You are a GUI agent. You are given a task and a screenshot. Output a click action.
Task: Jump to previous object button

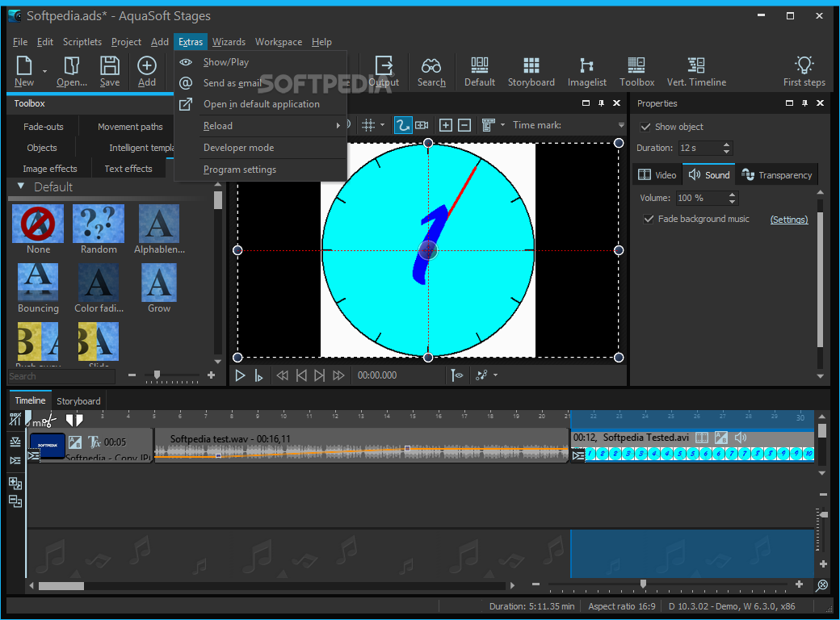(x=301, y=376)
